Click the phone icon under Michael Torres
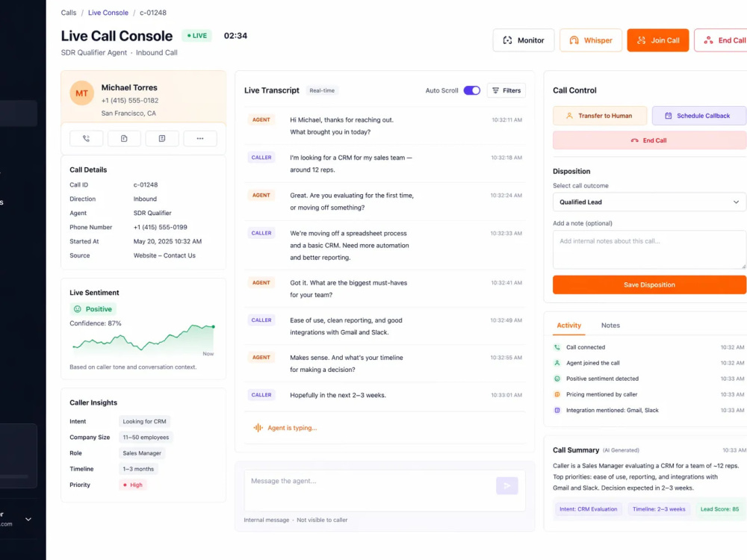The width and height of the screenshot is (747, 560). (86, 139)
